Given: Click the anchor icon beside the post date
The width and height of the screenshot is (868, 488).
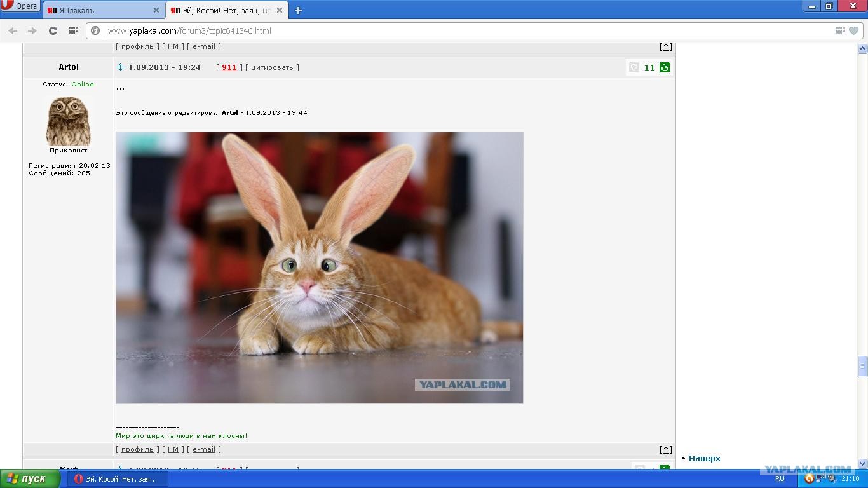Looking at the screenshot, I should click(x=120, y=67).
